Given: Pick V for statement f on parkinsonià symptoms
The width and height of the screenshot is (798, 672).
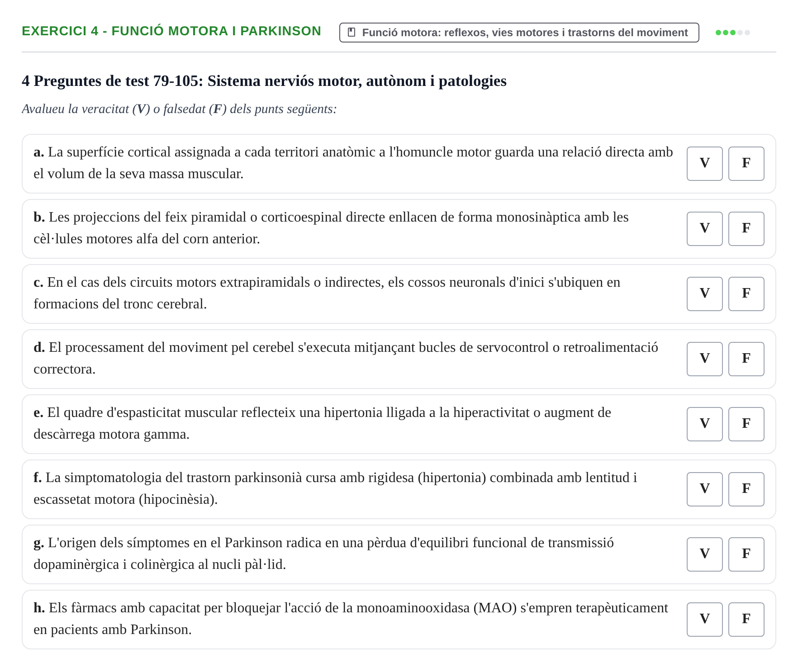Looking at the screenshot, I should pos(704,489).
